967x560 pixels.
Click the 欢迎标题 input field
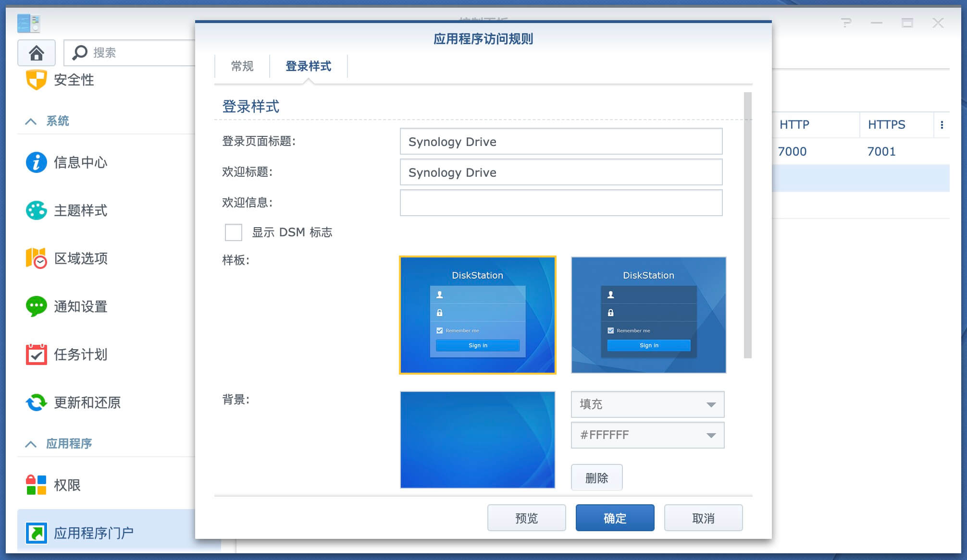click(x=561, y=172)
